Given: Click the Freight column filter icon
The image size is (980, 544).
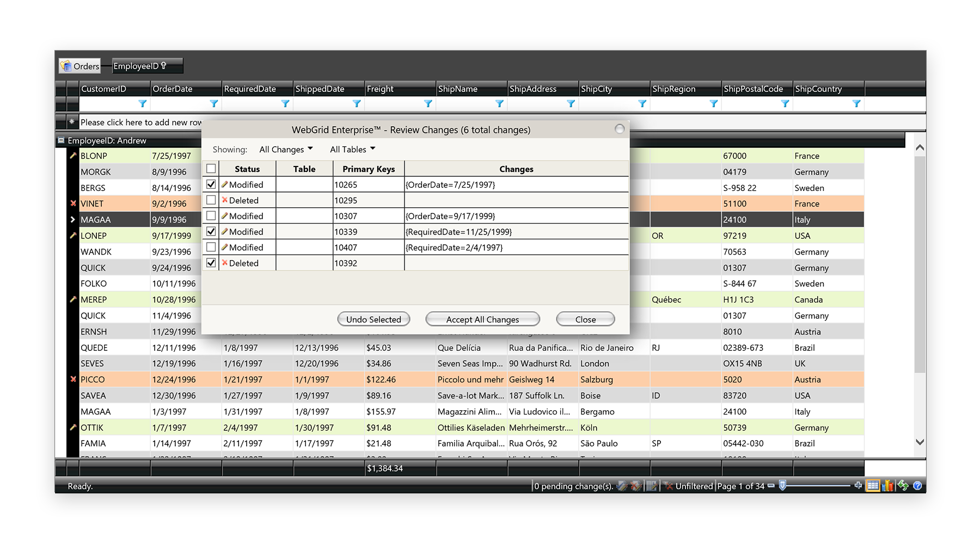Looking at the screenshot, I should (x=428, y=104).
